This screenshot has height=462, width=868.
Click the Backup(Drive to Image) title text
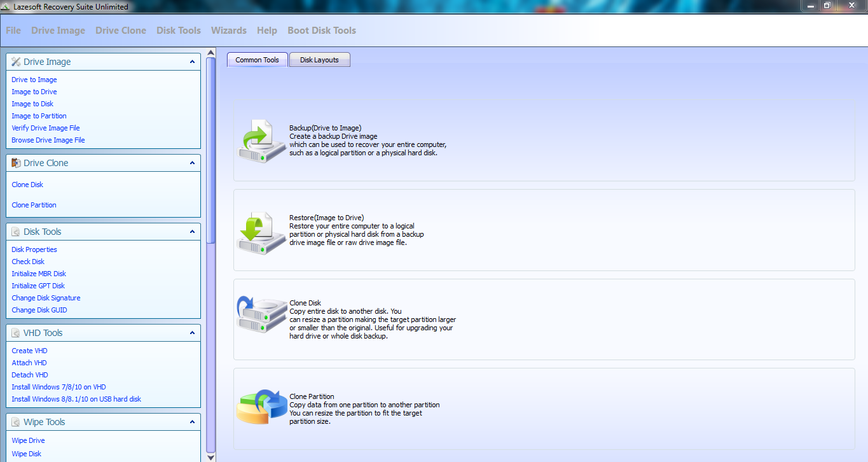(326, 128)
